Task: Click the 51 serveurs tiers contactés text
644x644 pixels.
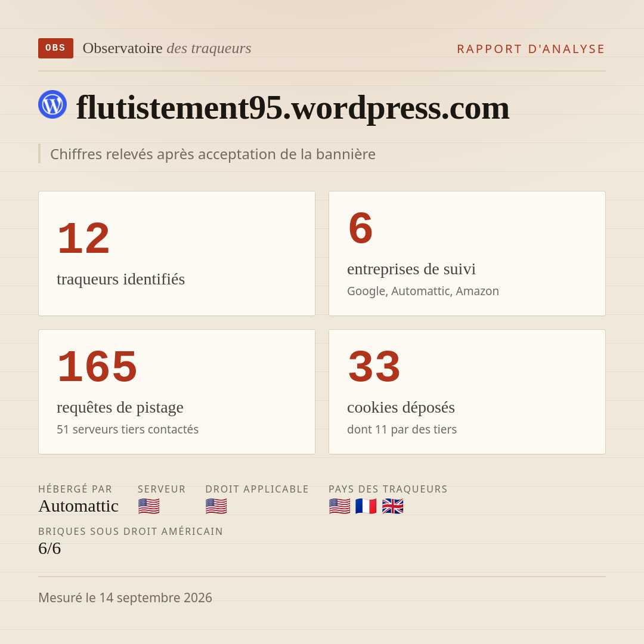Action: (128, 429)
